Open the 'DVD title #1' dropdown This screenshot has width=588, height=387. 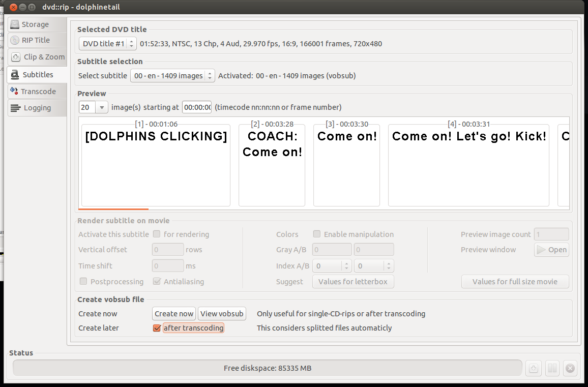tap(107, 44)
